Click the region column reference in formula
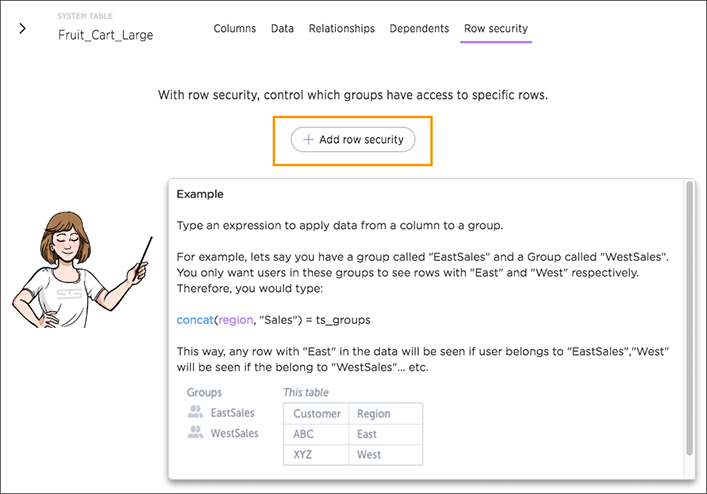The height and width of the screenshot is (494, 707). [235, 320]
